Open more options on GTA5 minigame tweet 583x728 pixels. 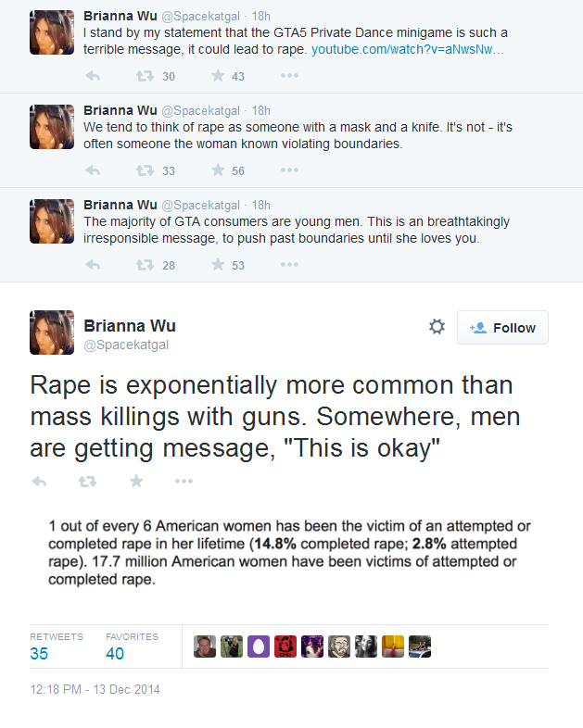289,75
